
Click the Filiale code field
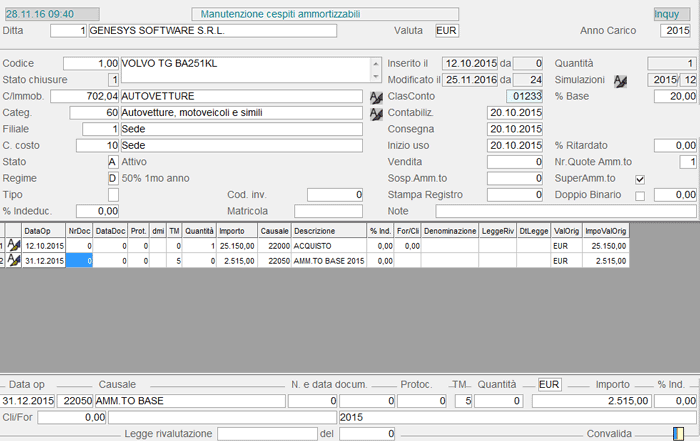pyautogui.click(x=100, y=129)
